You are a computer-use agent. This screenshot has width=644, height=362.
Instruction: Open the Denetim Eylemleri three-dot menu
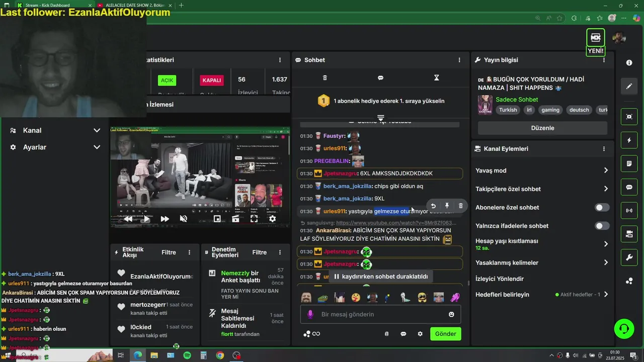[280, 252]
